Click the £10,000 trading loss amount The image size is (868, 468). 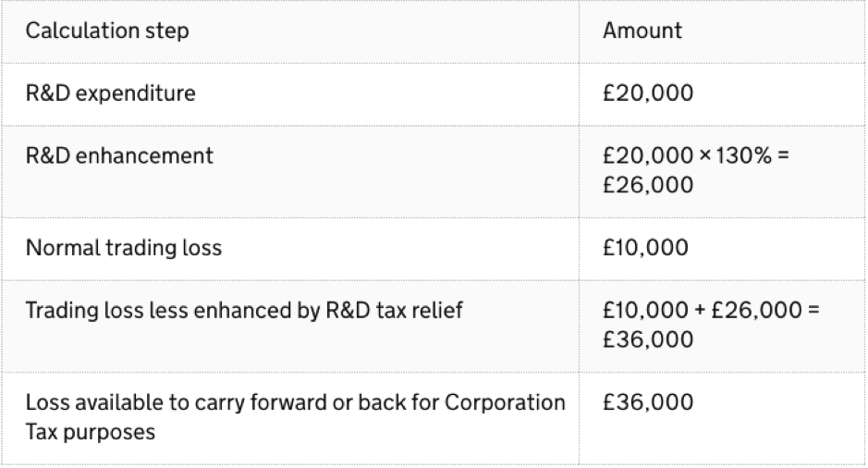(x=645, y=248)
